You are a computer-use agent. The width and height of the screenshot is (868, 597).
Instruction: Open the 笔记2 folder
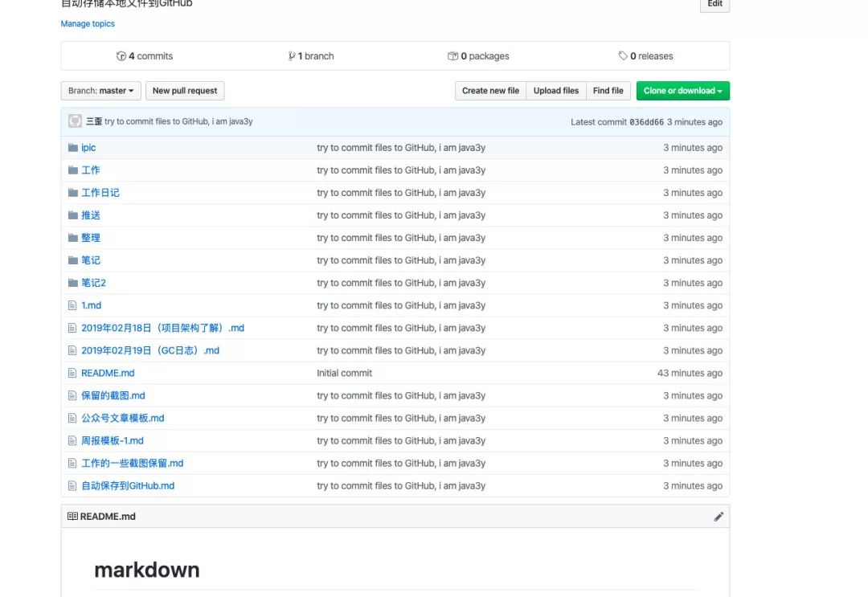(93, 283)
